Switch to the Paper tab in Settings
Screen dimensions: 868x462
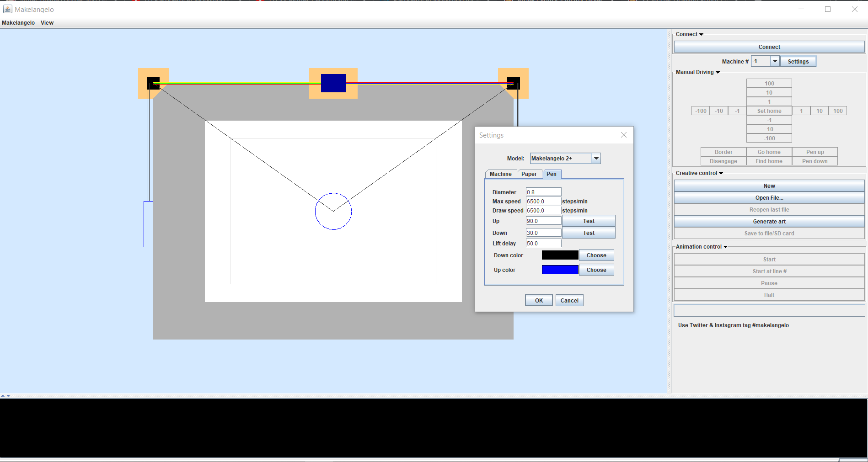tap(529, 174)
